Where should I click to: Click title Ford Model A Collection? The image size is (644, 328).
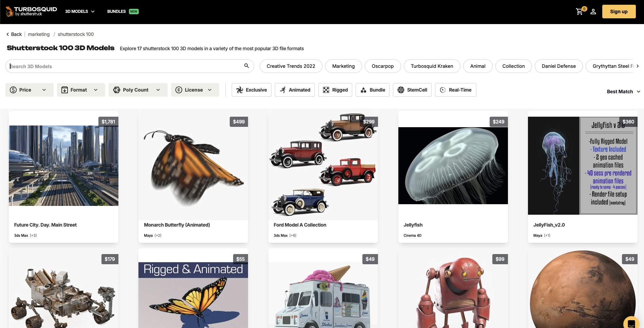[300, 225]
